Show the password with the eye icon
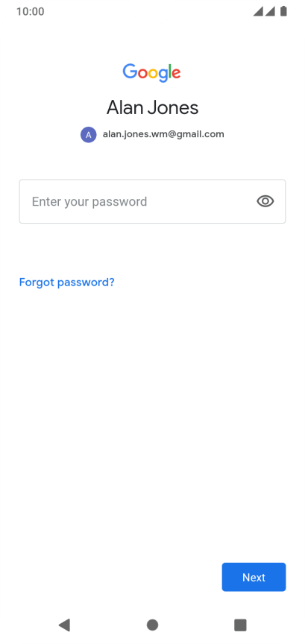 point(265,201)
